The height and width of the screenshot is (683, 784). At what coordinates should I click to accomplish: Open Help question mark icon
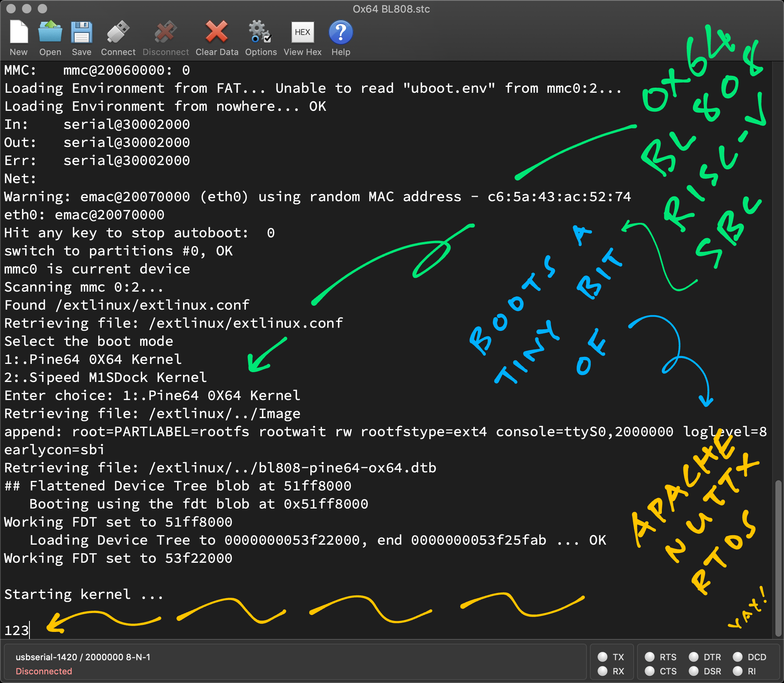point(341,32)
